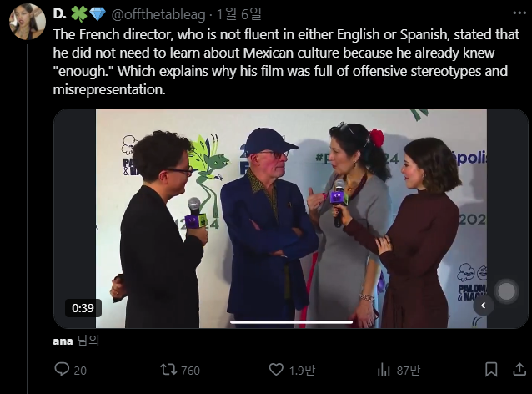Play the embedded interview video
Screen dimensions: 532x394
[290, 217]
